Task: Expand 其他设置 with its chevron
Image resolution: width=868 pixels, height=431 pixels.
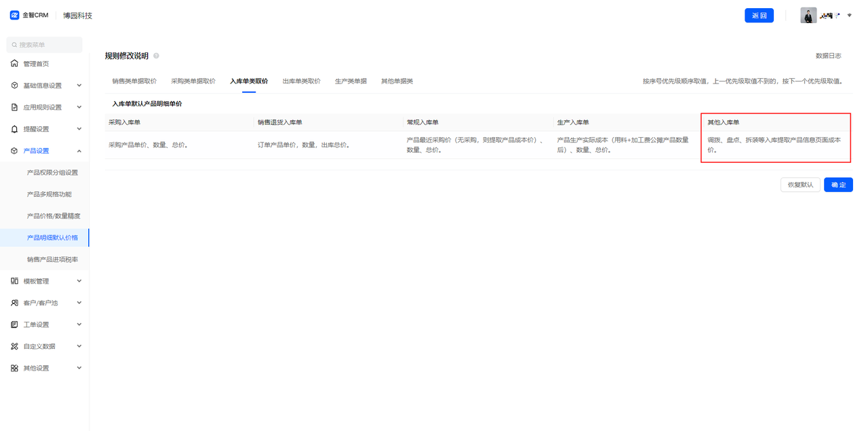Action: click(x=79, y=368)
